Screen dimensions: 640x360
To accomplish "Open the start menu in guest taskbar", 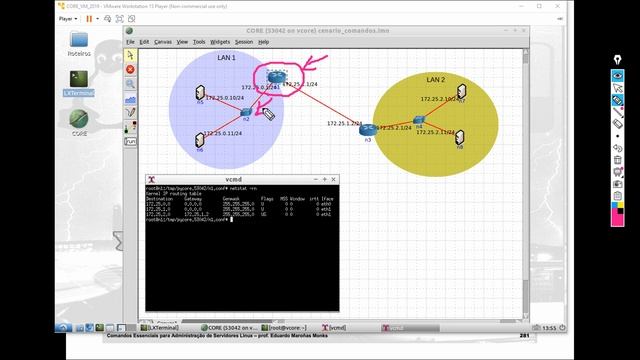I will point(64,327).
